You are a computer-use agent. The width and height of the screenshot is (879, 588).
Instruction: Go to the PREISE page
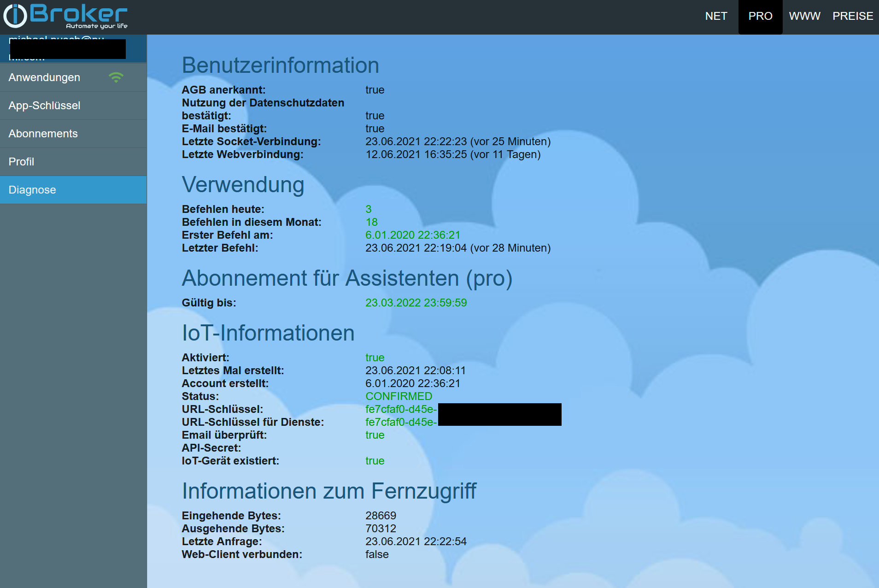pos(852,16)
